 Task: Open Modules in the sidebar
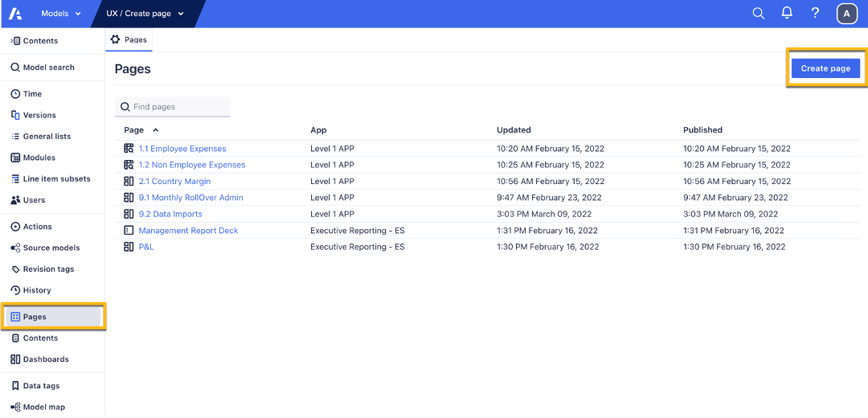tap(33, 158)
